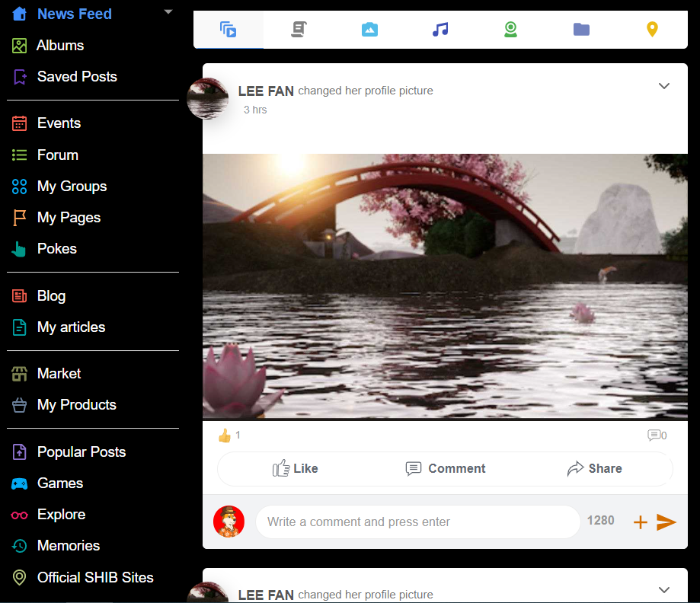Expand the first post options chevron
Image resolution: width=700 pixels, height=603 pixels.
664,86
